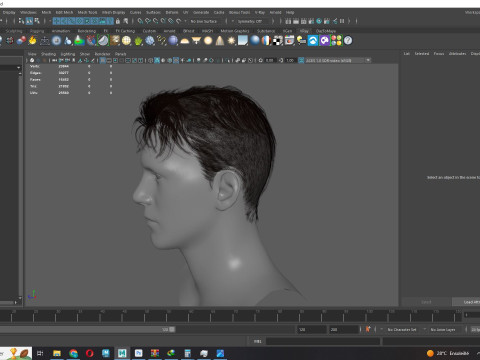Click the MEL command line input field
The image size is (480, 360).
click(x=323, y=341)
